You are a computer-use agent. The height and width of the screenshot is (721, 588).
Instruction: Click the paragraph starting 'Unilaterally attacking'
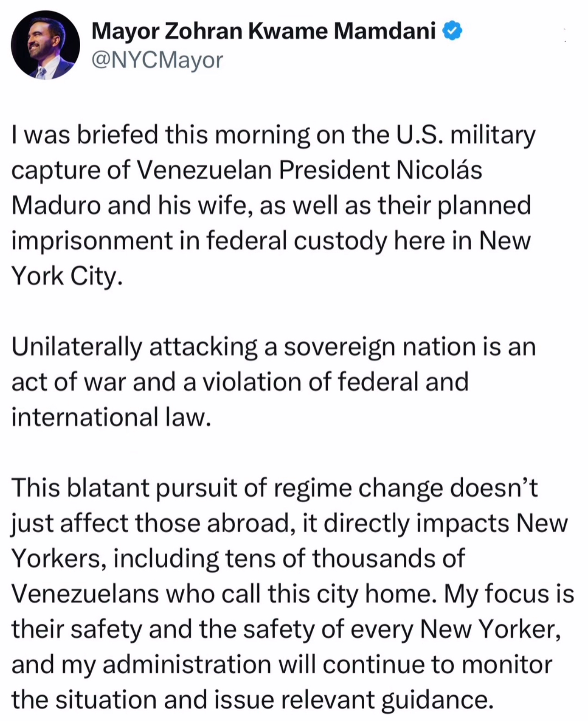pos(272,382)
